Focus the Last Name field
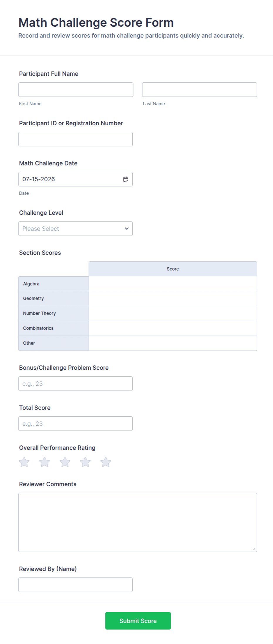This screenshot has height=644, width=273. (200, 90)
